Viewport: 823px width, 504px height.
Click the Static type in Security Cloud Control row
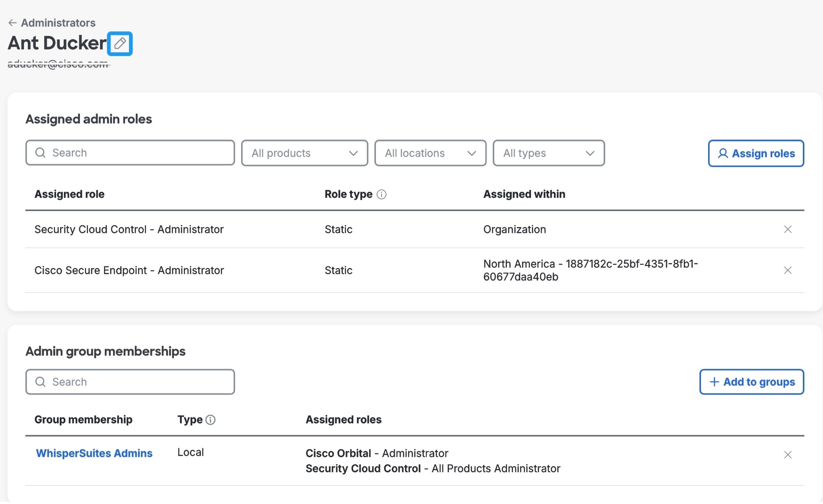click(339, 229)
